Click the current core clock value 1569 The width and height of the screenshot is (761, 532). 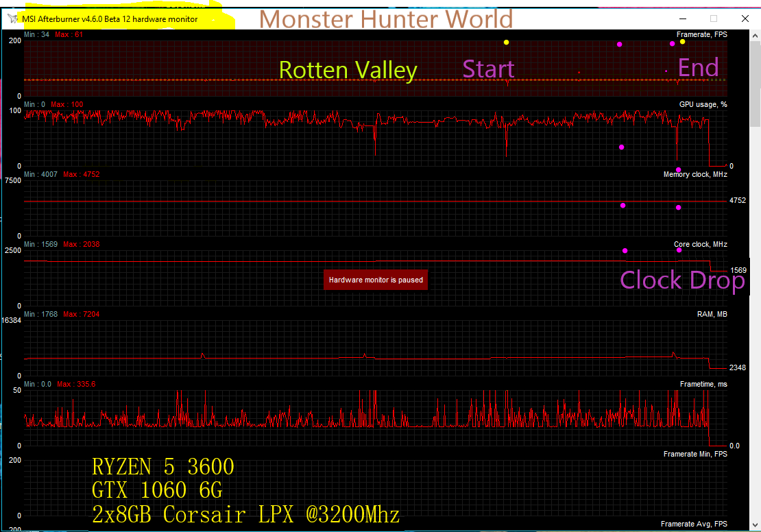(738, 270)
